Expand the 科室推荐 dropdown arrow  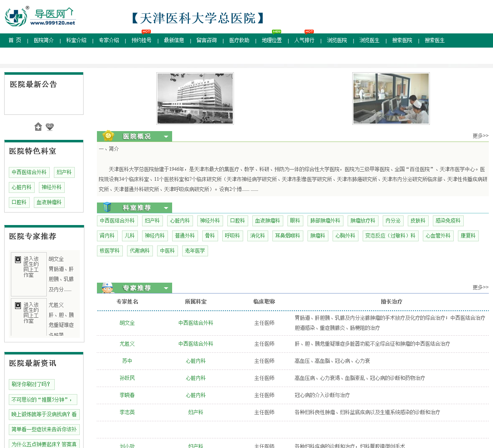coord(166,208)
